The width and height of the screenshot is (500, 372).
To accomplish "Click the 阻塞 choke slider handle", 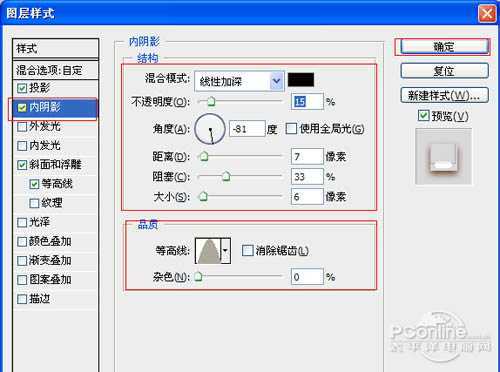I will pos(226,176).
